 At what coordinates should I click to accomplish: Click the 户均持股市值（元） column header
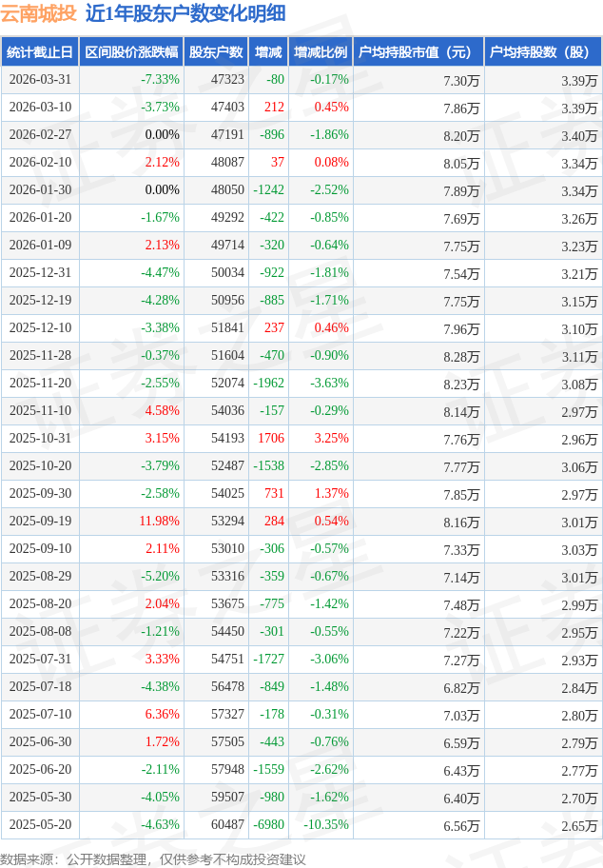418,52
